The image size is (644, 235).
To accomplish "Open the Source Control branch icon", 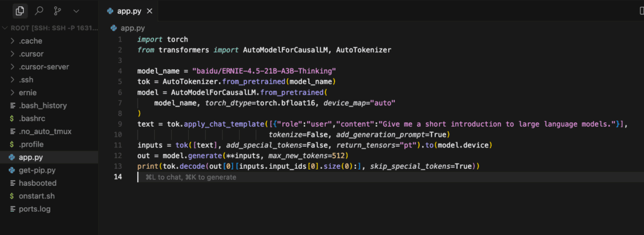I will click(57, 11).
